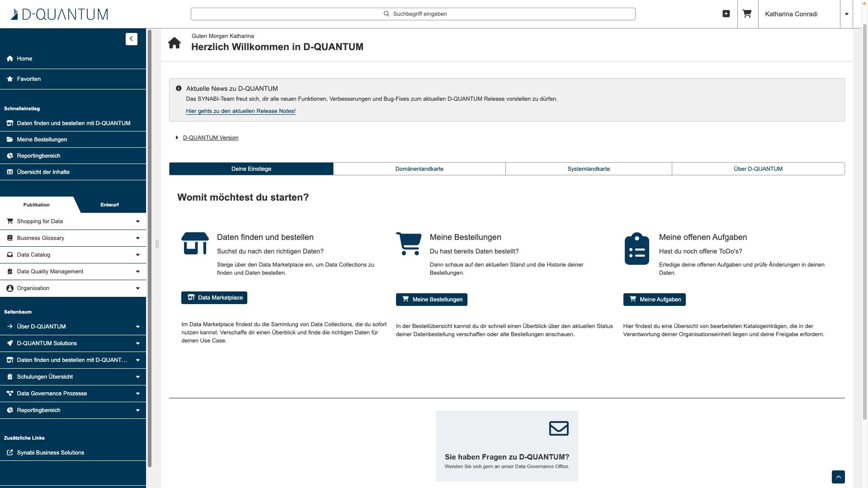This screenshot has height=488, width=868.
Task: Click the home icon beside welcome heading
Action: pos(174,43)
